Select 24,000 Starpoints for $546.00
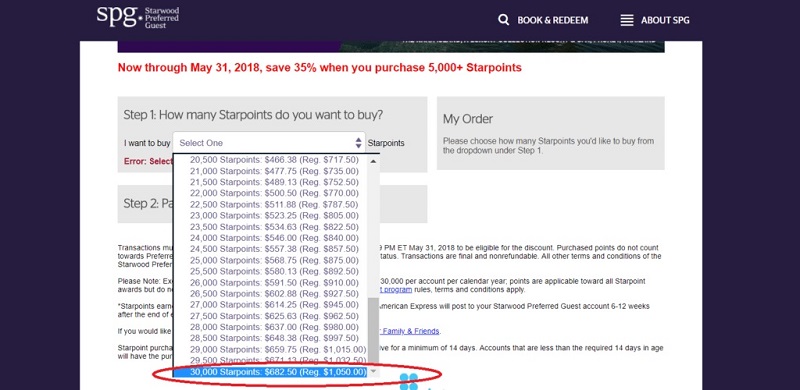The image size is (800, 390). [270, 238]
